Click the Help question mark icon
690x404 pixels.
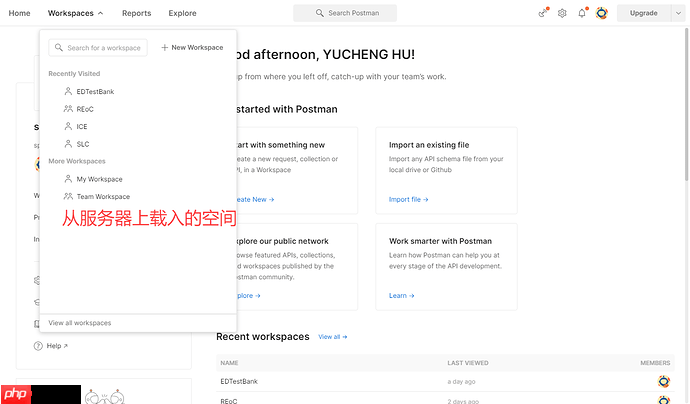tap(38, 346)
